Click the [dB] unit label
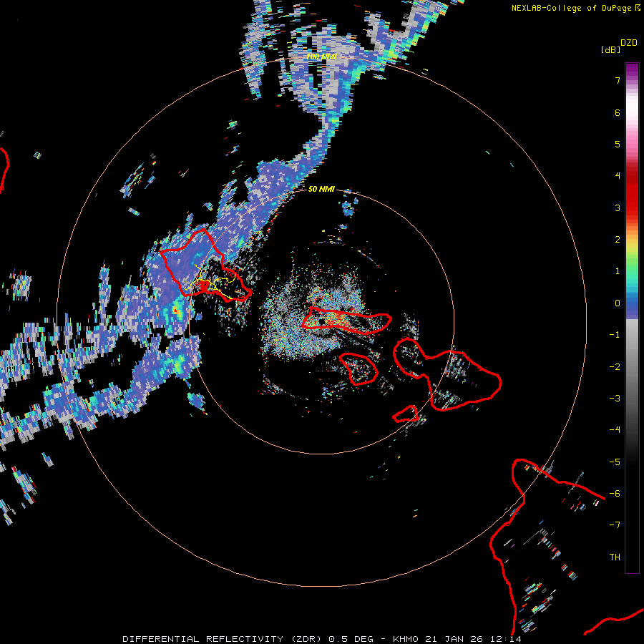This screenshot has width=644, height=644. coord(610,50)
